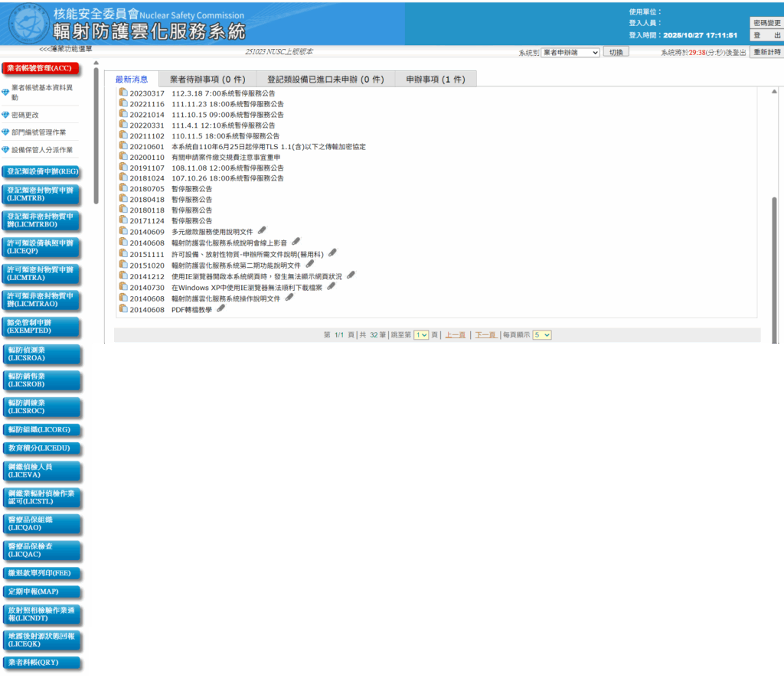Click the 登出 logout button
Viewport: 784px width, 684px height.
pos(766,36)
